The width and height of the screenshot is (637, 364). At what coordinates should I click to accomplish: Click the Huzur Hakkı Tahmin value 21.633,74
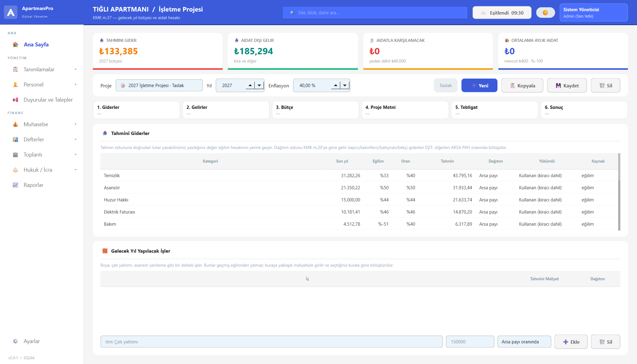click(x=462, y=200)
